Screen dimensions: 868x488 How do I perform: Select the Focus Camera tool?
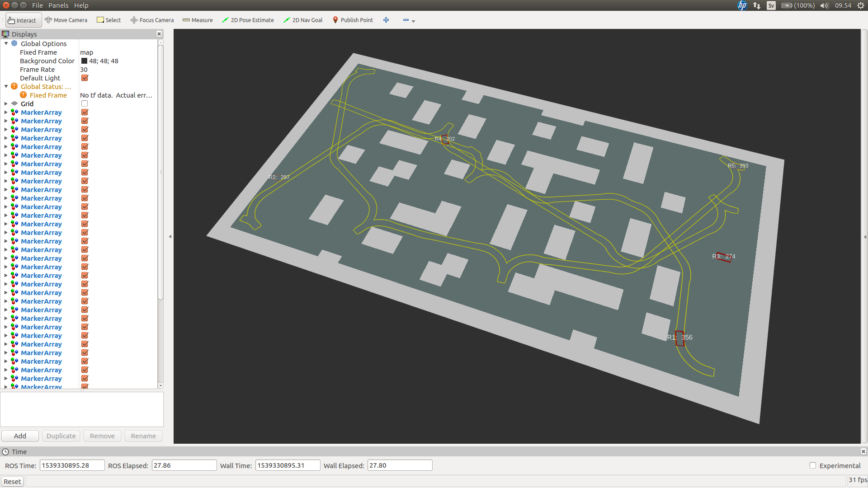tap(151, 20)
